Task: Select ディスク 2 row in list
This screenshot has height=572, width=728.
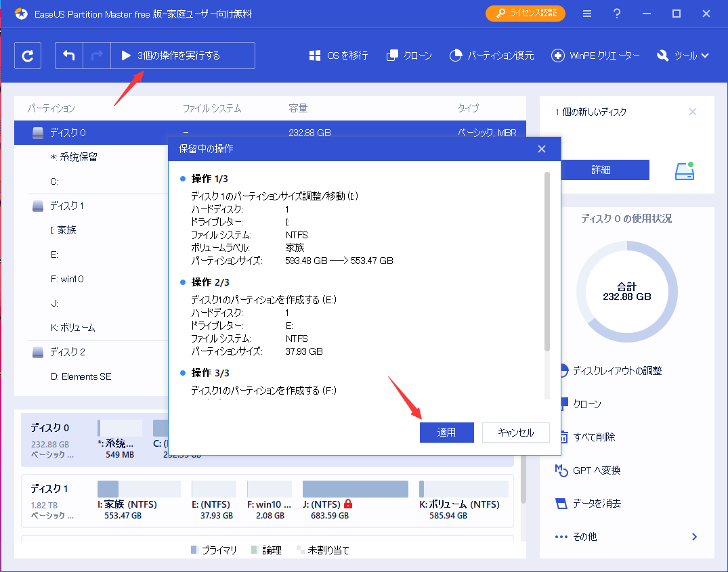Action: coord(91,352)
